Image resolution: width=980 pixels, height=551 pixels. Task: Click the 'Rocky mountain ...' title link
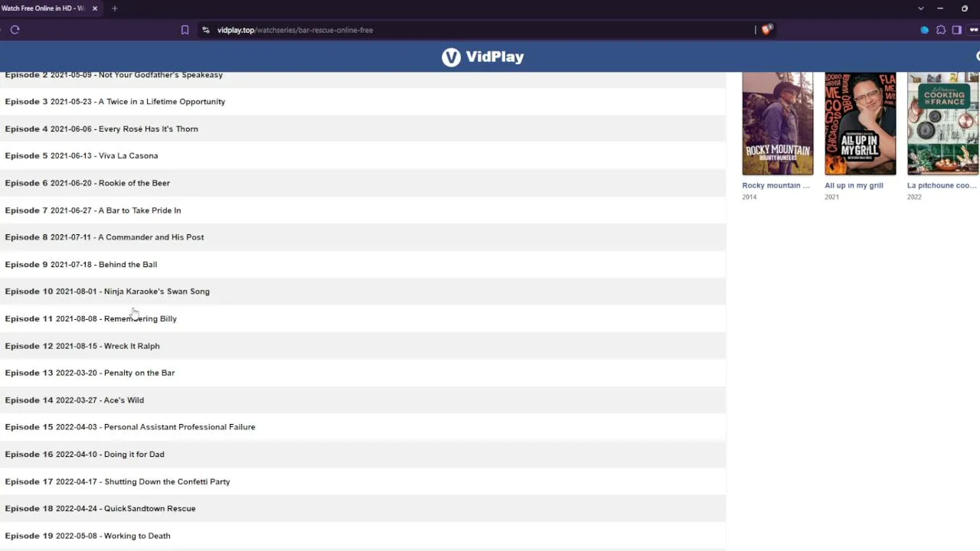(776, 185)
